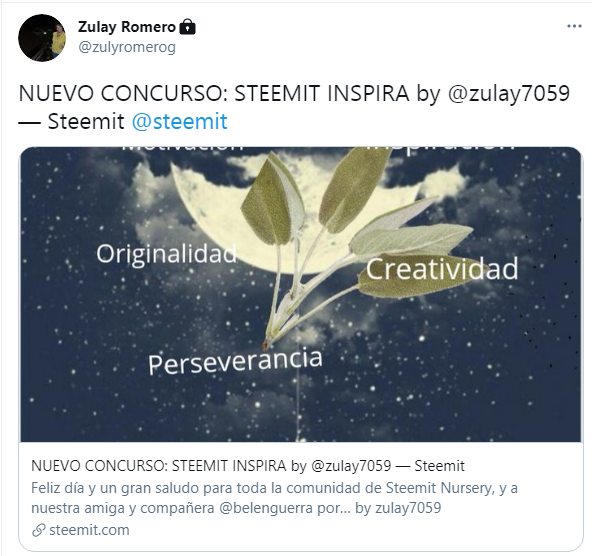Click the "— Steemit" text in tweet body
The image size is (592, 556).
click(x=71, y=122)
